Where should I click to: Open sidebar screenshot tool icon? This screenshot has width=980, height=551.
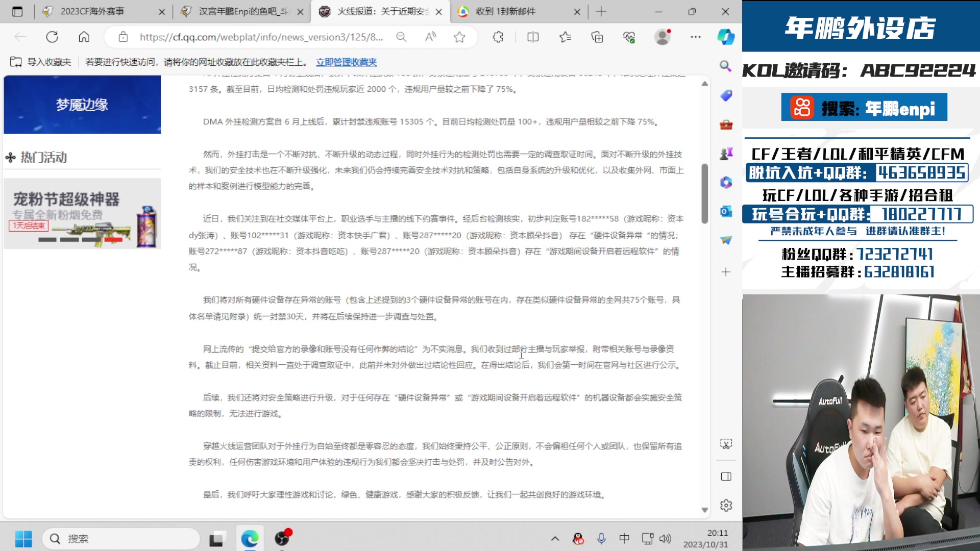(726, 444)
